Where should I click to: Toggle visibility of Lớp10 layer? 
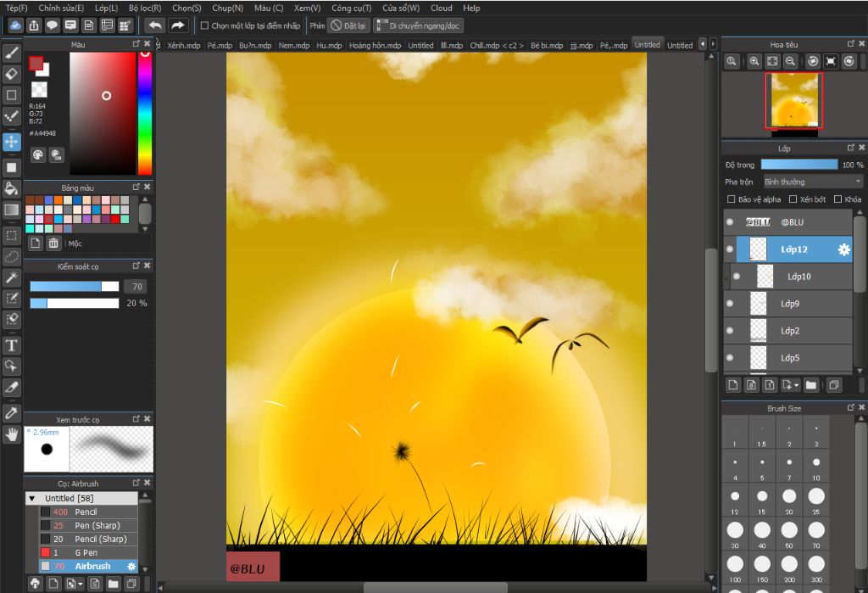pos(737,276)
